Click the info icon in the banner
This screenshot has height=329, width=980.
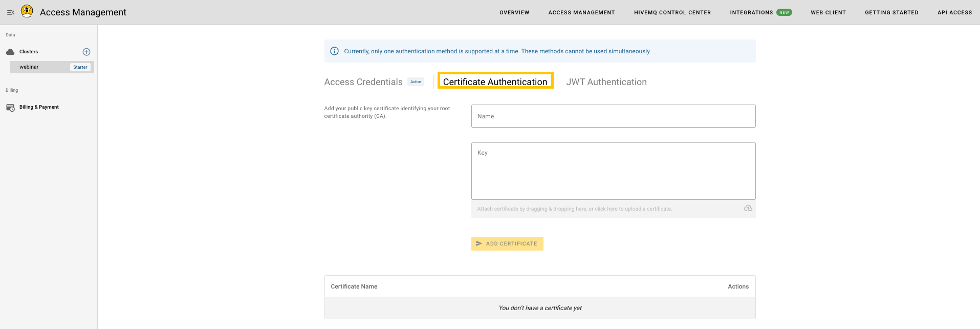point(334,51)
